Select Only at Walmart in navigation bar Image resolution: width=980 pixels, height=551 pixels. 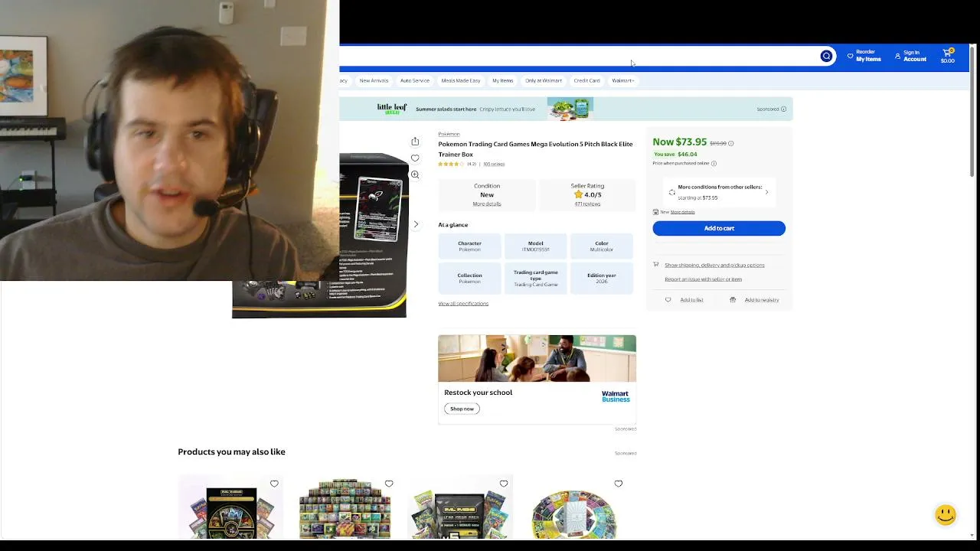(x=544, y=80)
